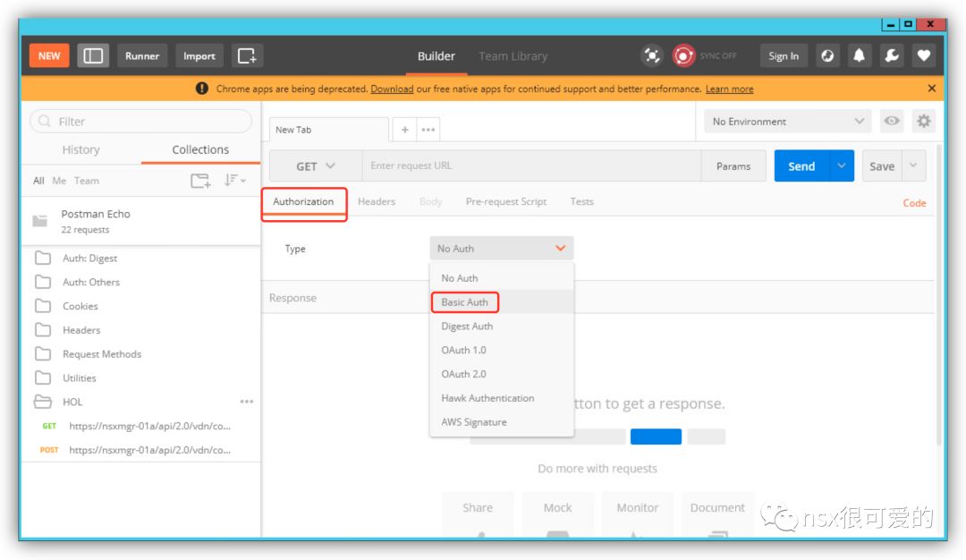
Task: Select the Collections tab
Action: (200, 149)
